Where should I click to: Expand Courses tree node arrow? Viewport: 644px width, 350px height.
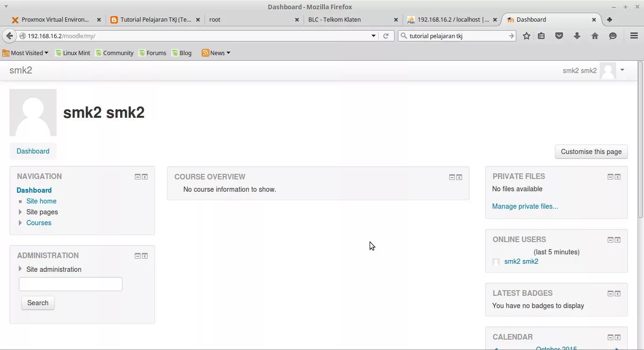20,223
